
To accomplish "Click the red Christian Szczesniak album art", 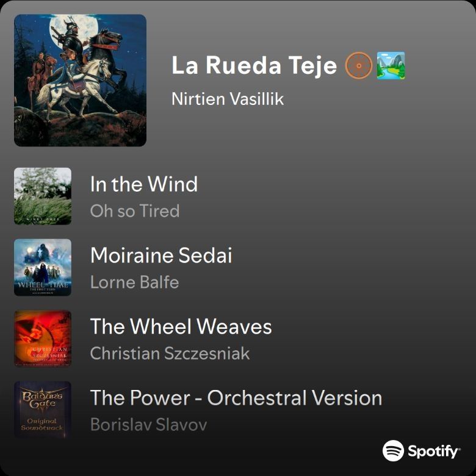I will pyautogui.click(x=43, y=339).
